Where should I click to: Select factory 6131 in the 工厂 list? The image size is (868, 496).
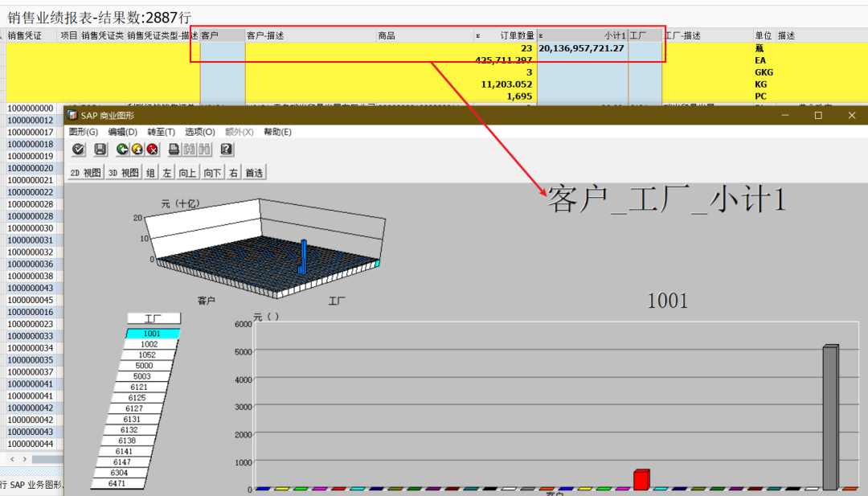click(133, 419)
